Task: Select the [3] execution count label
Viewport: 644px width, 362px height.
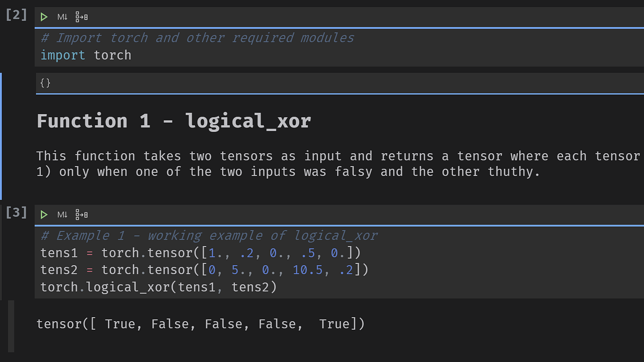Action: point(17,213)
